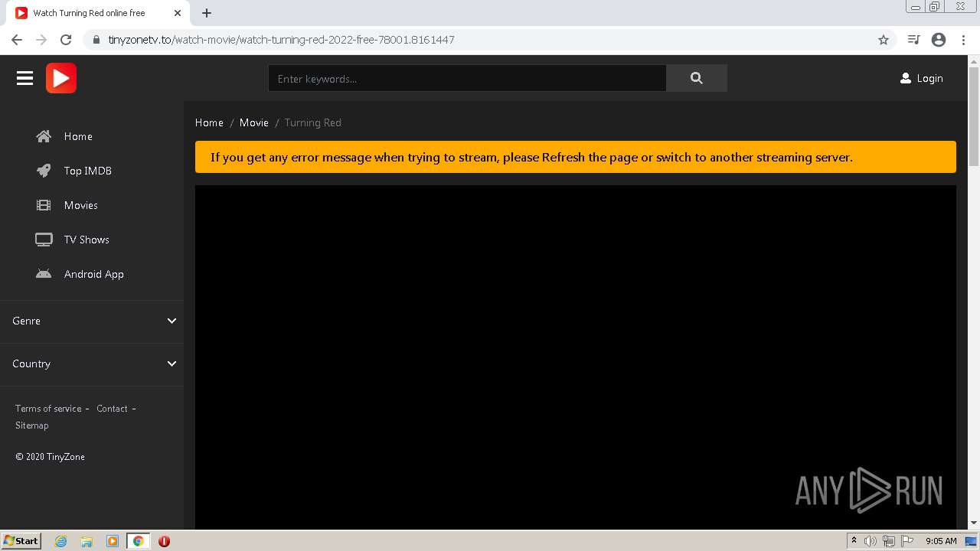Click the orange error message banner

tap(576, 157)
